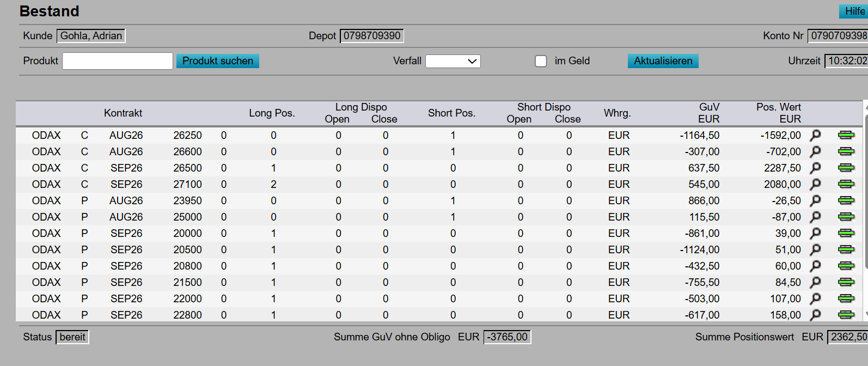Open magnifier details for ODAX C AUG26 26600
This screenshot has width=868, height=366.
click(815, 151)
